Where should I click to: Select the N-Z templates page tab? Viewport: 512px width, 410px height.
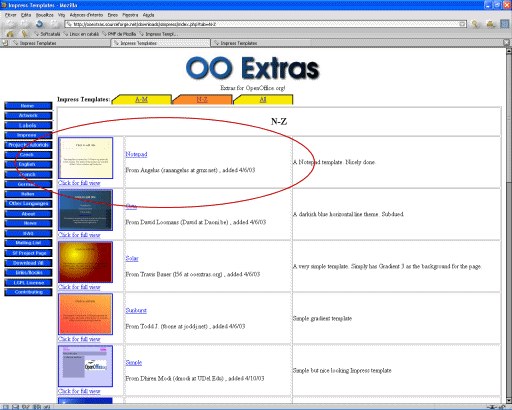(202, 99)
